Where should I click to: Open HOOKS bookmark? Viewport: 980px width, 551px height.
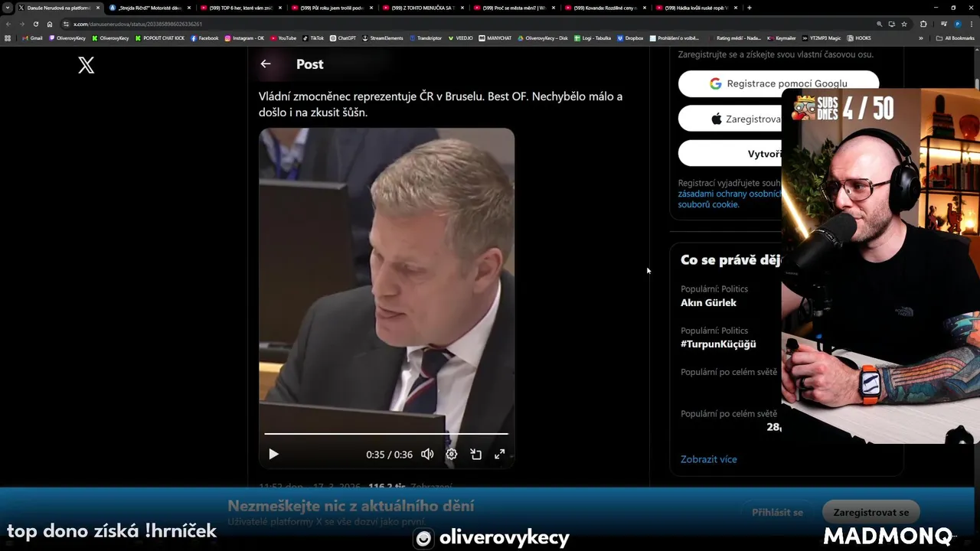point(859,37)
